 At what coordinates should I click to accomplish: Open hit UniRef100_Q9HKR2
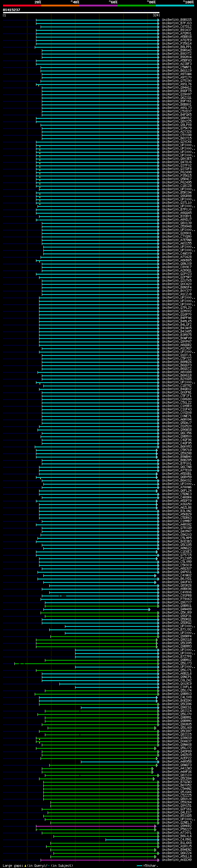(x=177, y=826)
